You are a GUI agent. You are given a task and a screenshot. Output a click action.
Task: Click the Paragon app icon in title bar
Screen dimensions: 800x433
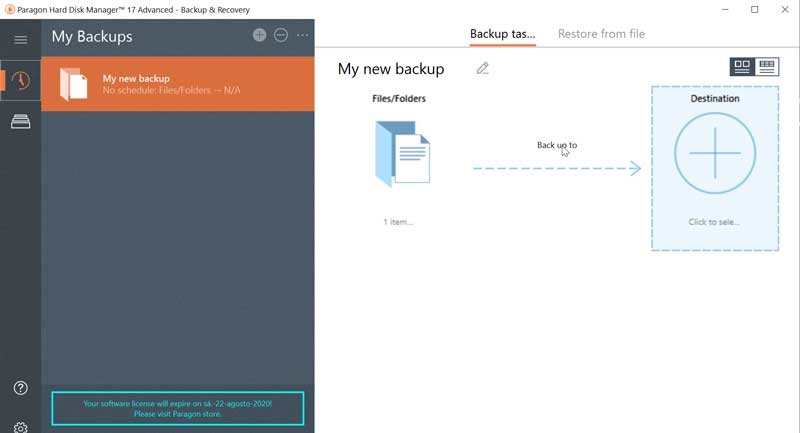pos(9,9)
